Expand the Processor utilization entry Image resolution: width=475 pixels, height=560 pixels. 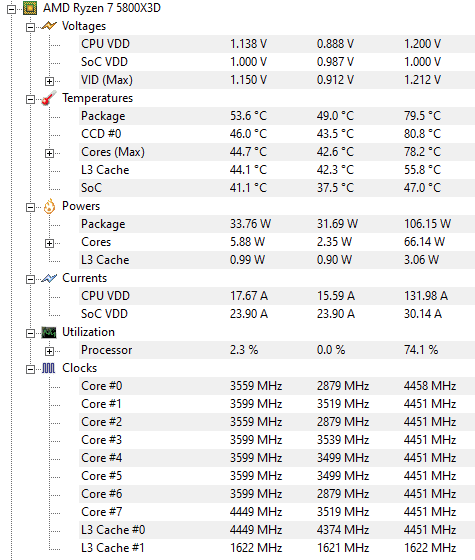tap(49, 351)
